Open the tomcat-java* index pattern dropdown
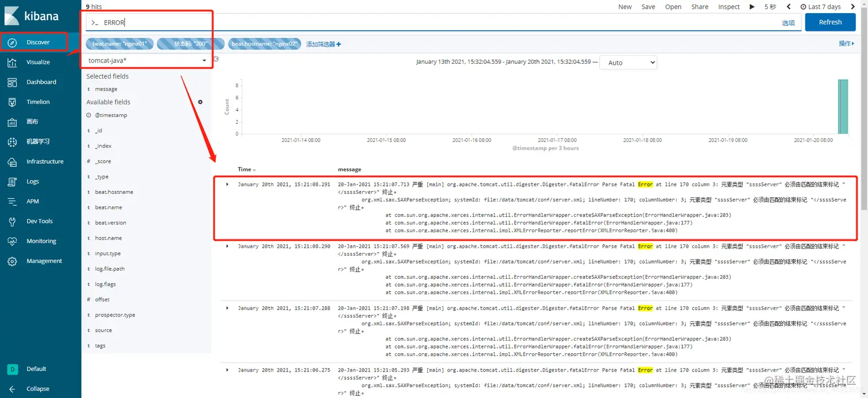The height and width of the screenshot is (398, 868). click(x=147, y=60)
